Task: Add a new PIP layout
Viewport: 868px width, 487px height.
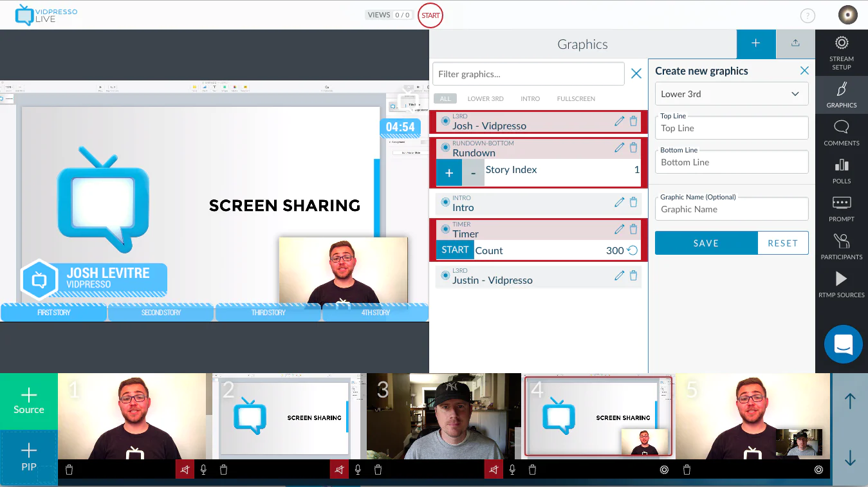Action: [29, 457]
